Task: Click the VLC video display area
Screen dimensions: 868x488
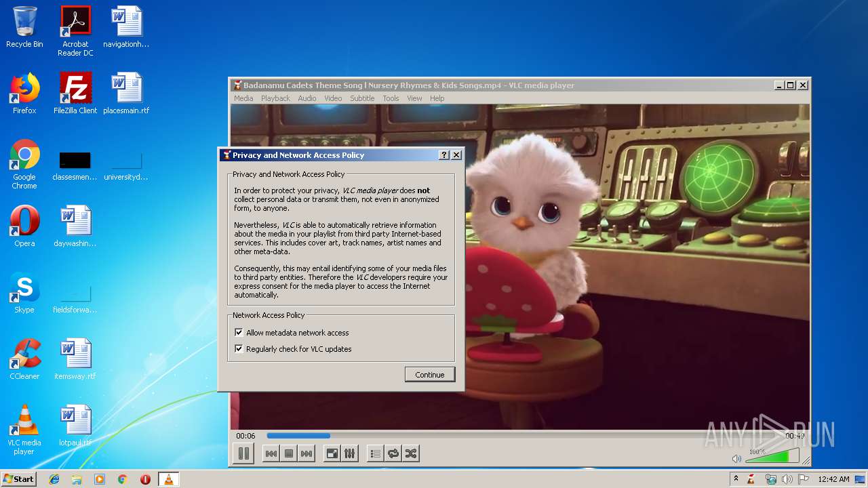Action: 520,267
